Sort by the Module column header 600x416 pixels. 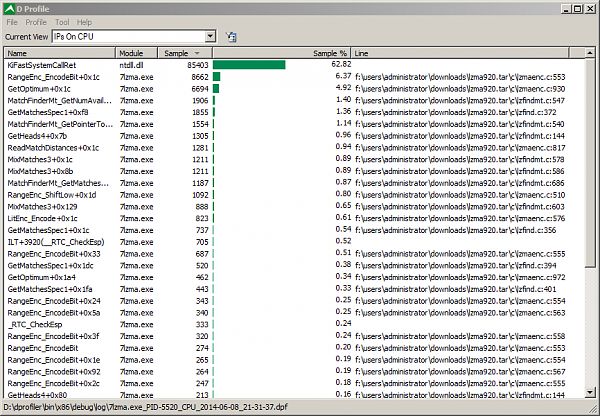(x=137, y=53)
